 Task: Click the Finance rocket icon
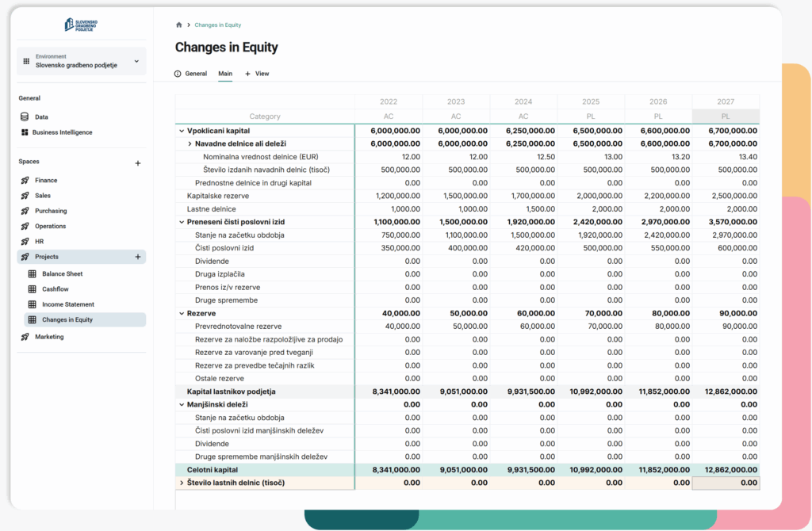pyautogui.click(x=25, y=181)
